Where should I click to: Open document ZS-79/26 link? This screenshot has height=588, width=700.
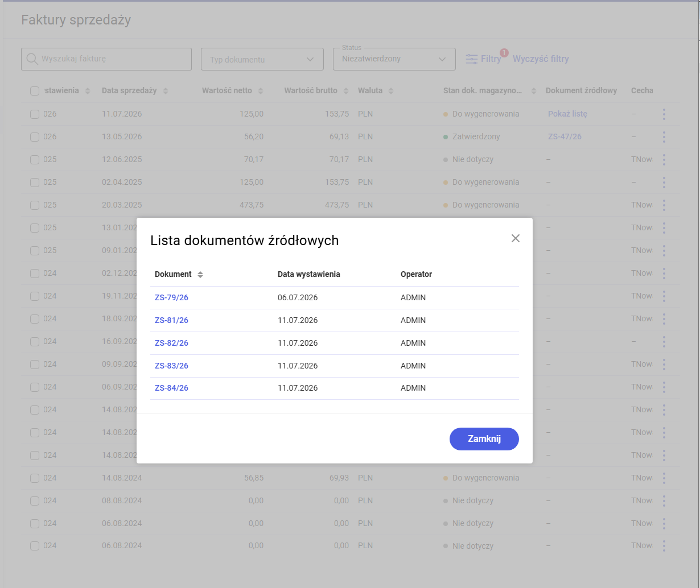[x=171, y=297]
